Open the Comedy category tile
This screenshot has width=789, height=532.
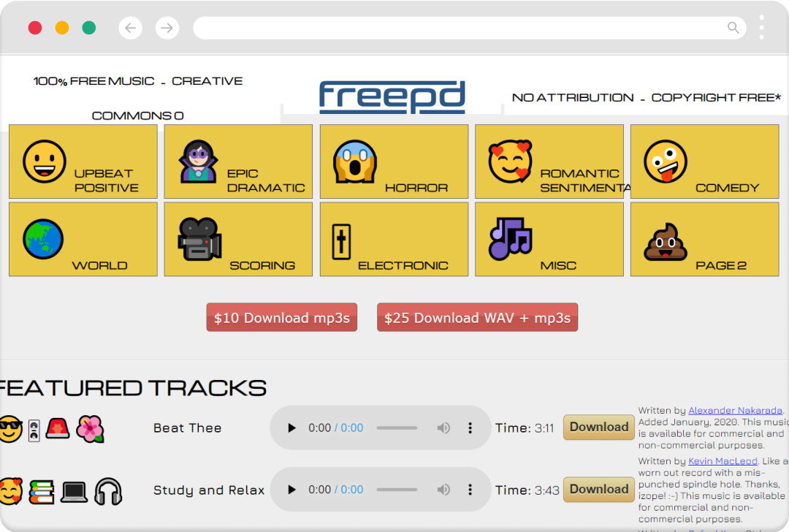pyautogui.click(x=704, y=161)
